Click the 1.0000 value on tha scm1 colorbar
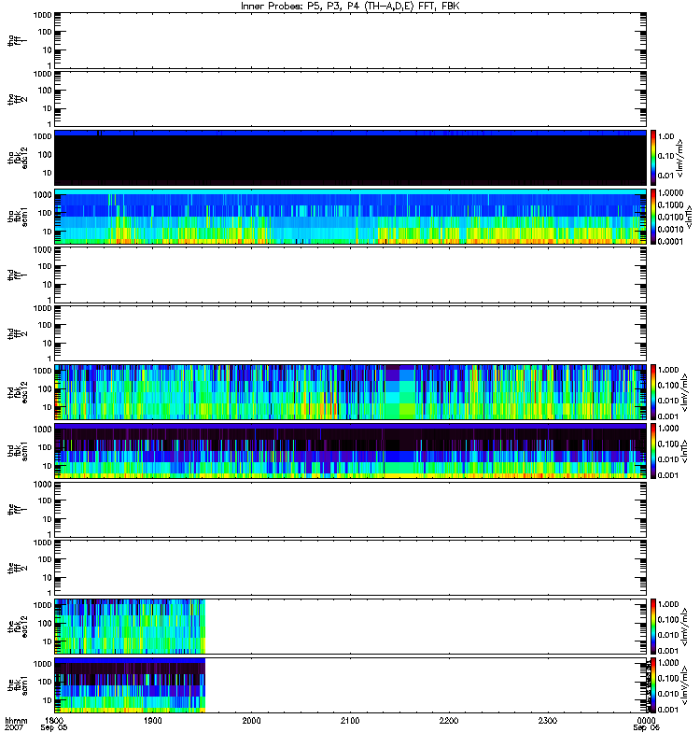The image size is (700, 747). (x=670, y=193)
